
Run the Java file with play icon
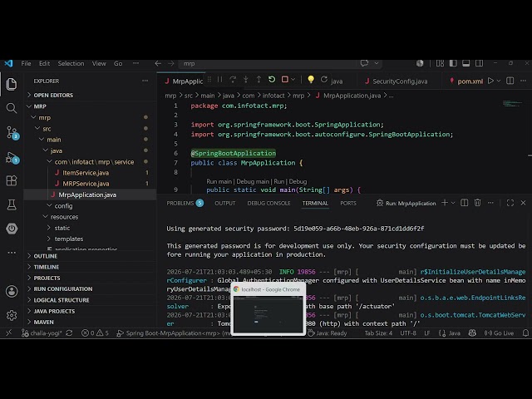click(490, 81)
